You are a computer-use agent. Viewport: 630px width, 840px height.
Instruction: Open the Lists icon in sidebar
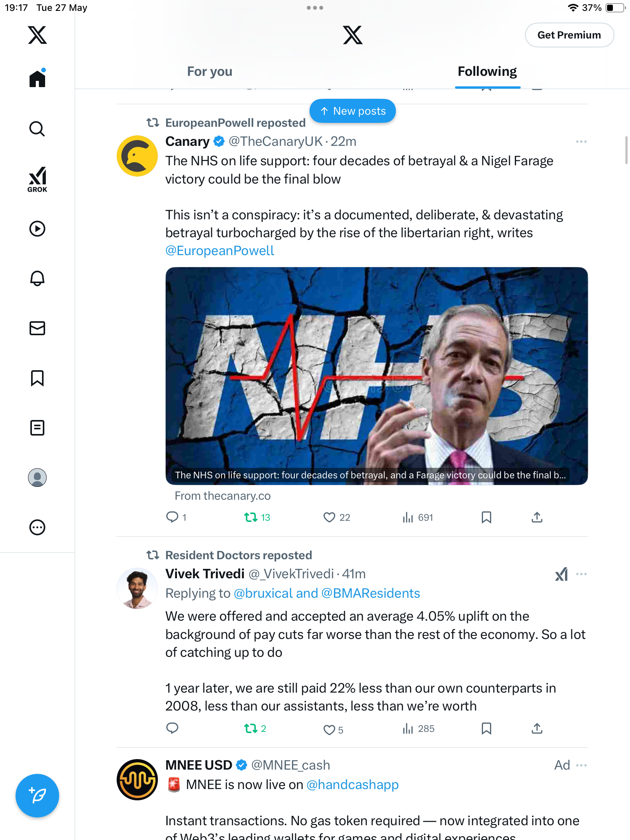coord(37,428)
